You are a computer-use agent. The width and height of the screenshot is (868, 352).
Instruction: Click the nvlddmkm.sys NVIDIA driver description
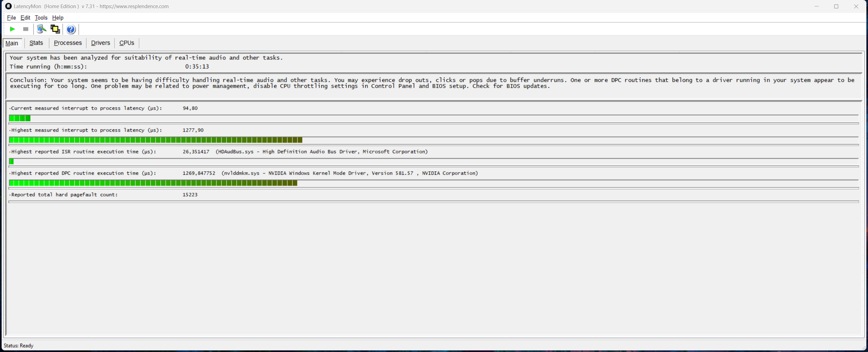coord(350,173)
